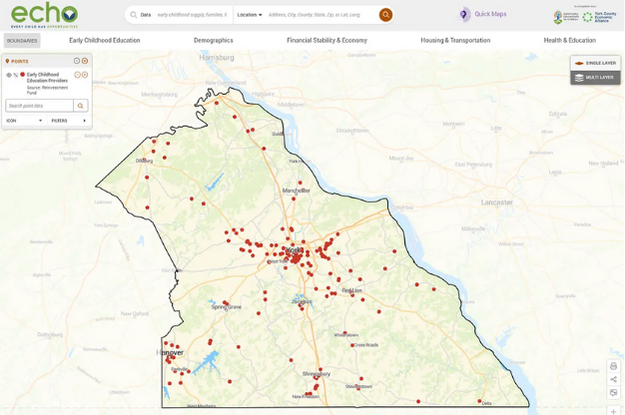Switch to Single Layer mode
625x415 pixels.
click(595, 63)
